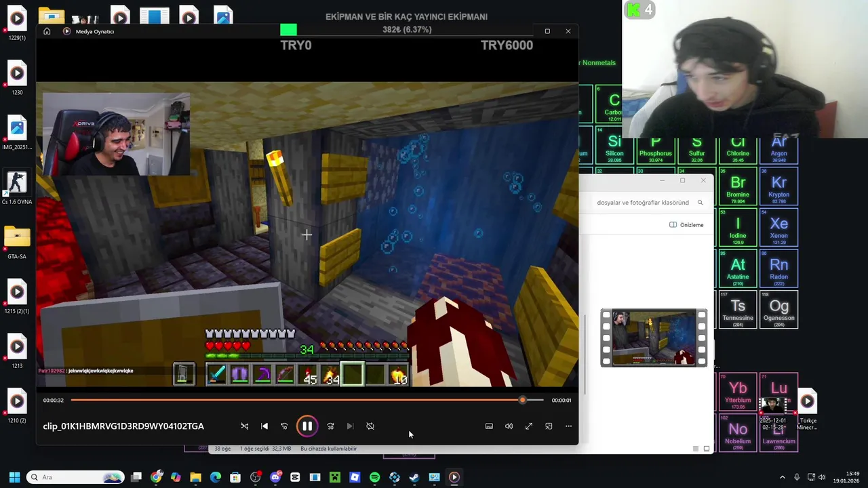868x488 pixels.
Task: Click the File Explorer vertical scrollbar
Action: pos(585,354)
